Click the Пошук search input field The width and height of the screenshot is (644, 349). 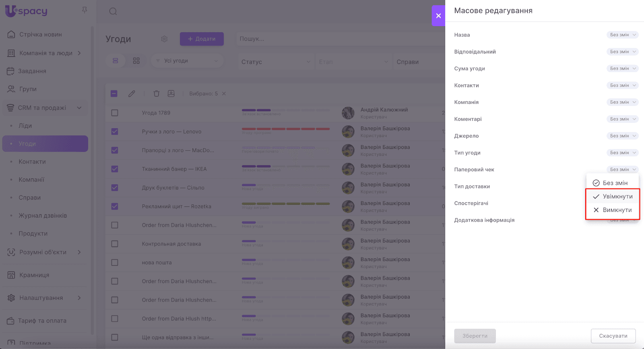(338, 39)
